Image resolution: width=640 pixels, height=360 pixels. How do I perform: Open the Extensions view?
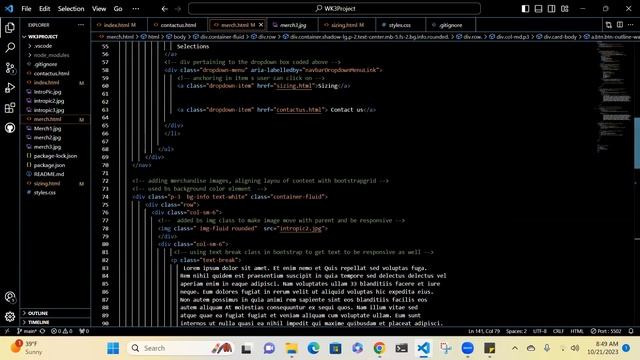click(x=10, y=108)
